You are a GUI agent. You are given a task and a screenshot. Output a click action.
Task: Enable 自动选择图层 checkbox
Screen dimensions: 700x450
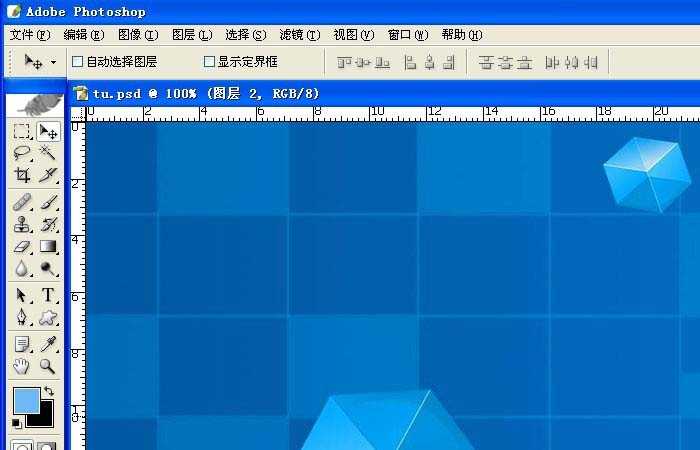point(78,62)
